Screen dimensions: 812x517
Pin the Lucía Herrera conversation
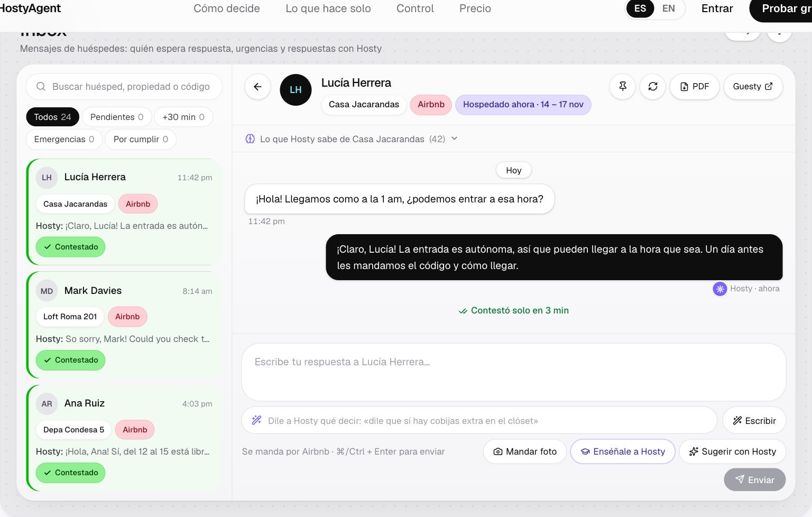pyautogui.click(x=623, y=87)
